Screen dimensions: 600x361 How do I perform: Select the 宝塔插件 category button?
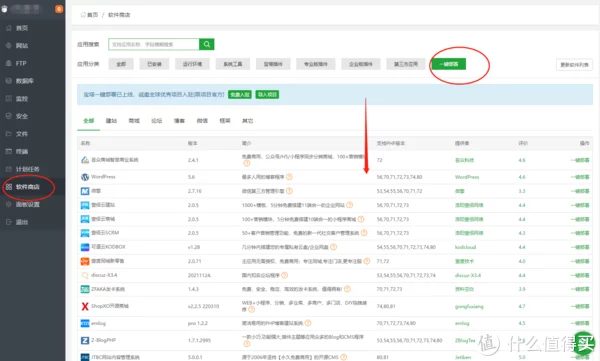coord(273,64)
